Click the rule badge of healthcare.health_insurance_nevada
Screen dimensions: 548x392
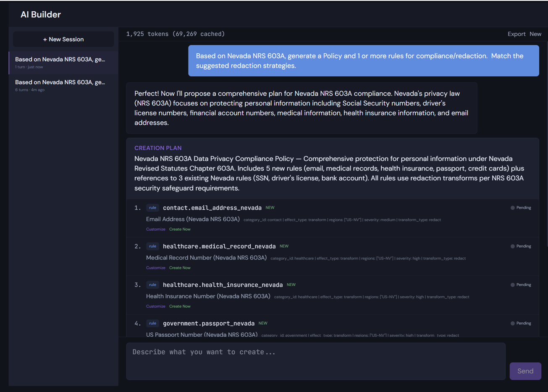[x=152, y=285]
